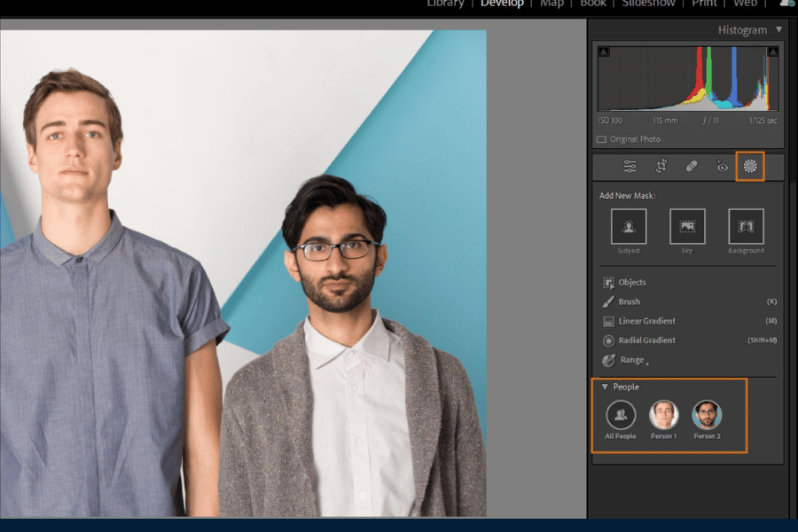
Task: Toggle the highlight clipping indicator in Histogram
Action: pyautogui.click(x=772, y=52)
